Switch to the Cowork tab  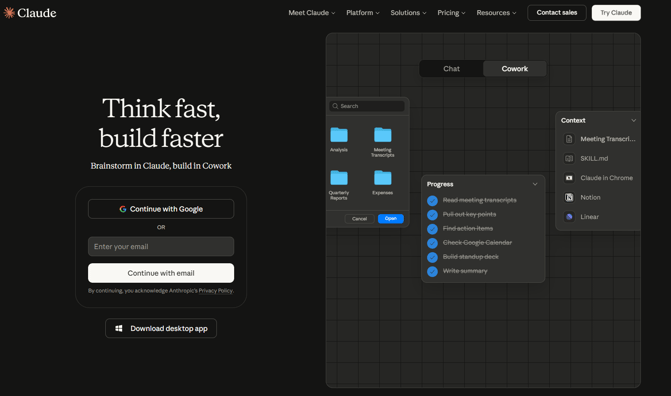coord(515,68)
